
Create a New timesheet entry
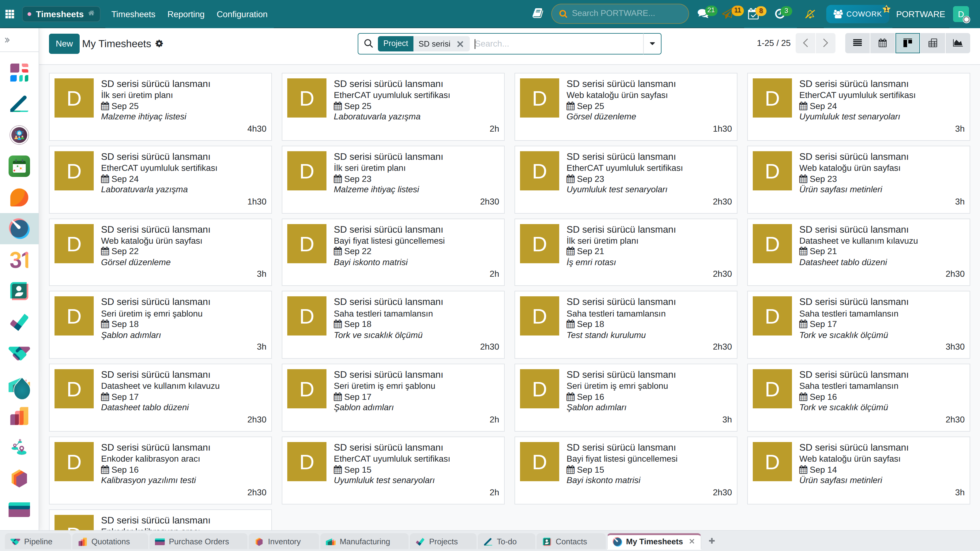coord(64,44)
